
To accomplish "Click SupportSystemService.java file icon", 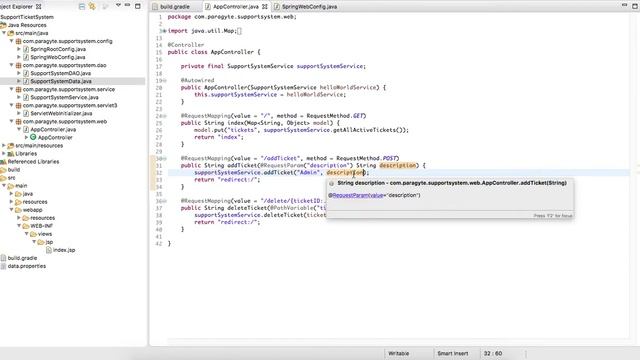I will pos(26,97).
